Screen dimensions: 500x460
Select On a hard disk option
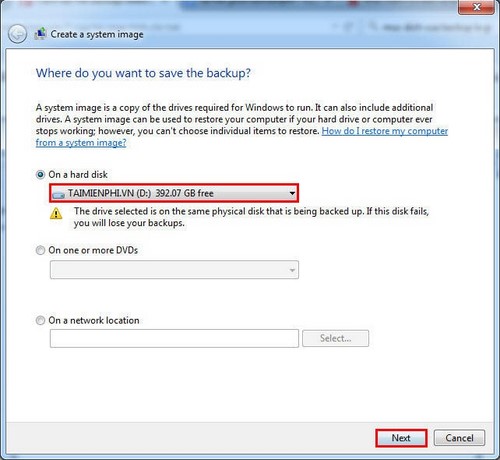40,175
